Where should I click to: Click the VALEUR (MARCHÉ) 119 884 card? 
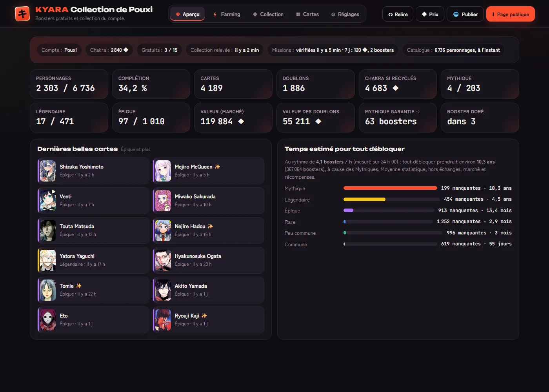[233, 117]
